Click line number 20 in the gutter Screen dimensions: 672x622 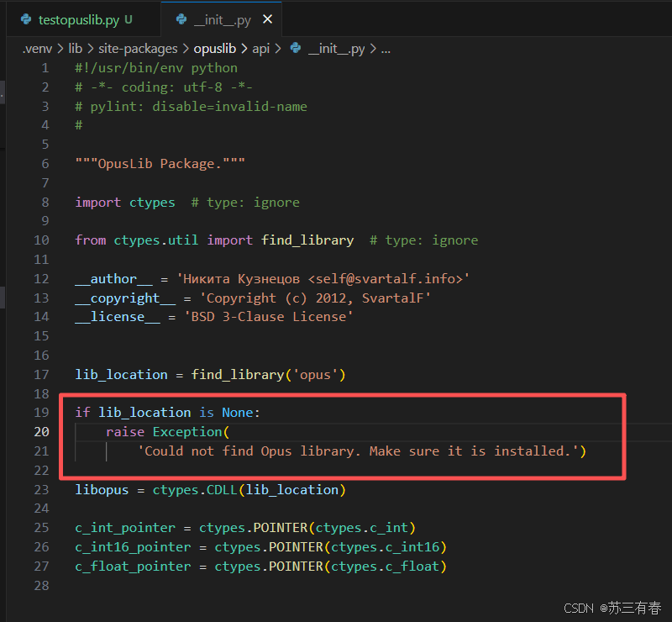coord(41,431)
